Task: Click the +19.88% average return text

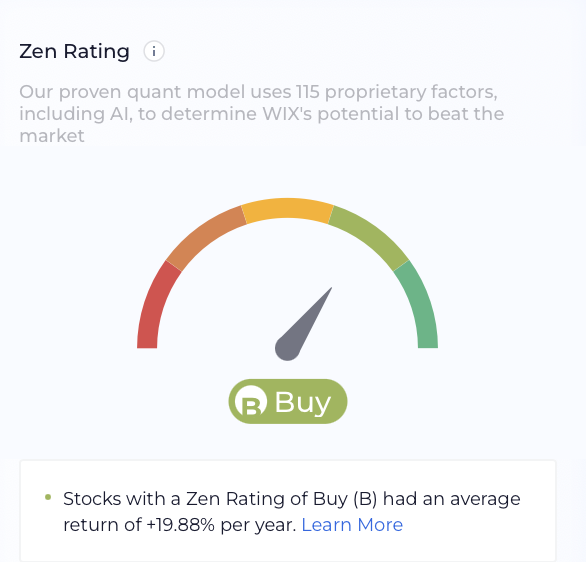Action: [x=181, y=525]
